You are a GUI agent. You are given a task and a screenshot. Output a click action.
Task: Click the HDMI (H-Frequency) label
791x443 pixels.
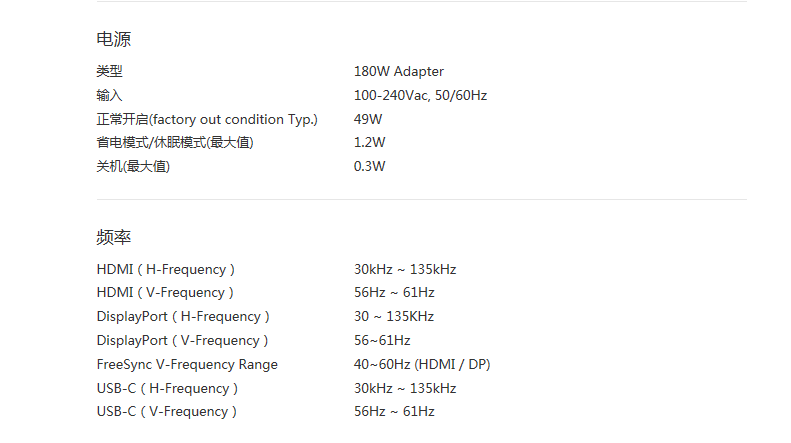[166, 270]
